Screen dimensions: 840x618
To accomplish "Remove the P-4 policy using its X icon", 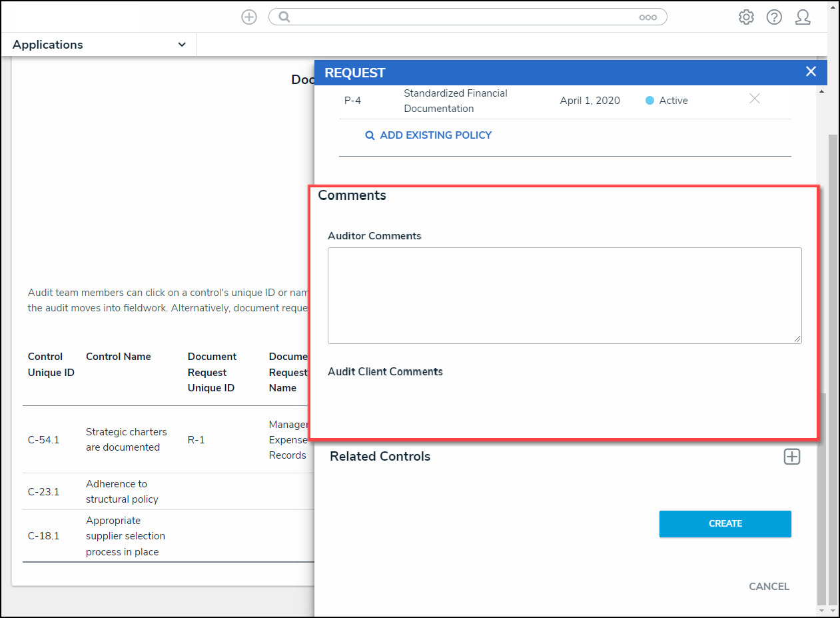I will coord(754,99).
